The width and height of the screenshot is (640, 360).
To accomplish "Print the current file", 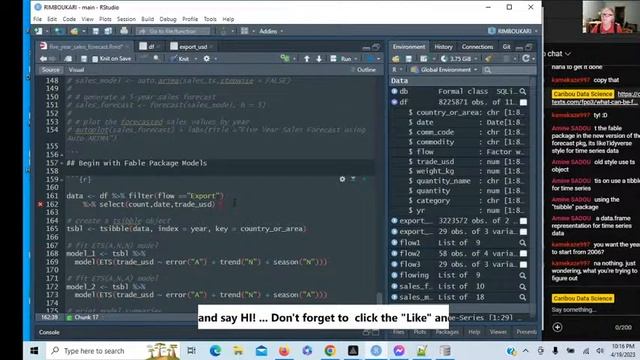I will [124, 31].
